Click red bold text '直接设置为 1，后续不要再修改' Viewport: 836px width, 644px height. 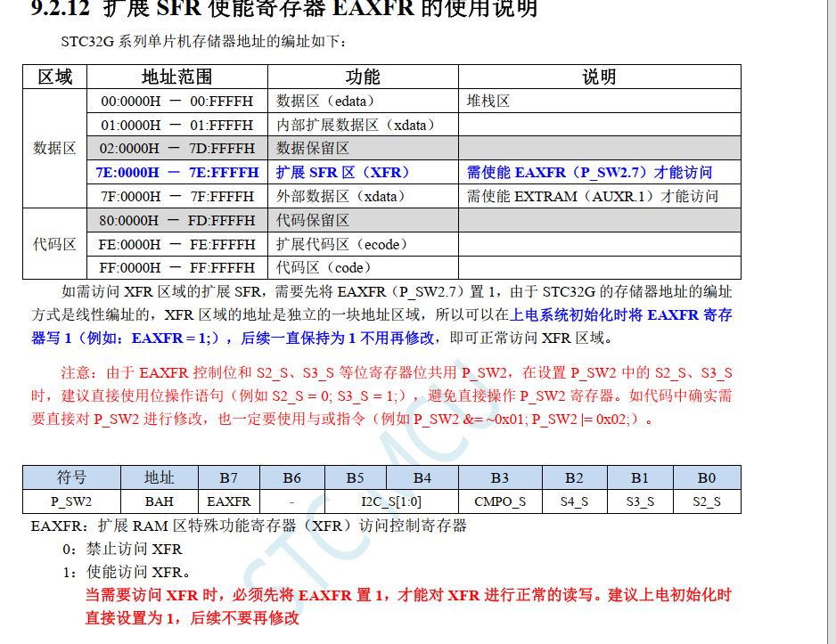[192, 618]
